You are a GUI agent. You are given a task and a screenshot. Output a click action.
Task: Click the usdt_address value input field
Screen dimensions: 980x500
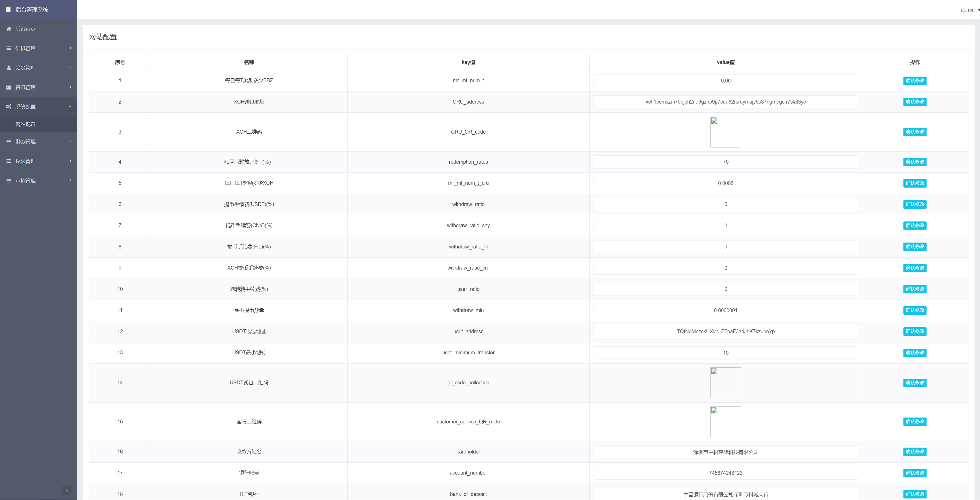tap(725, 331)
